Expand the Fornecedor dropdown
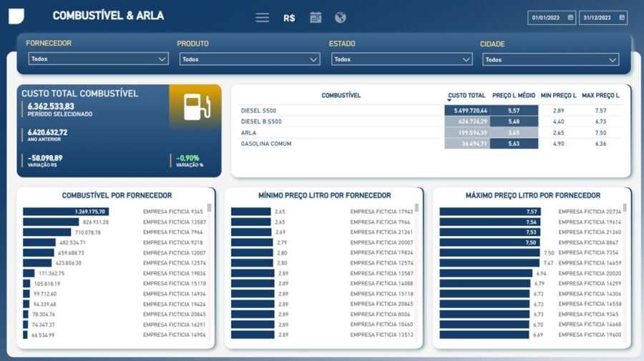This screenshot has height=361, width=644. (99, 59)
